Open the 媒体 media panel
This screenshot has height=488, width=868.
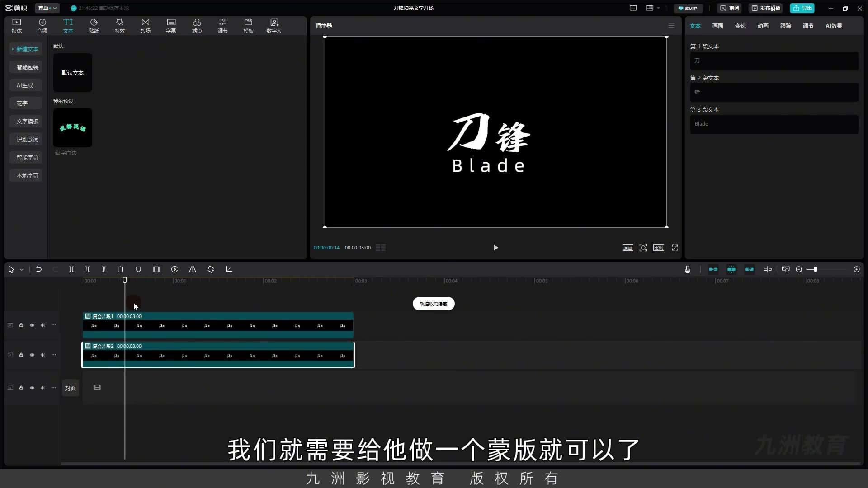pyautogui.click(x=17, y=26)
